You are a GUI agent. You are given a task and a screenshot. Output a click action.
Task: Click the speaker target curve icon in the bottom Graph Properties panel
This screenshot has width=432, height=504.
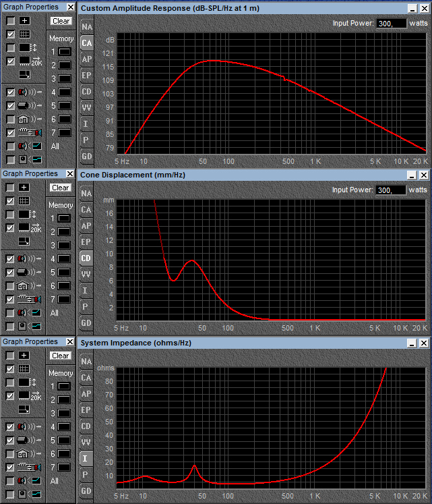tap(29, 481)
